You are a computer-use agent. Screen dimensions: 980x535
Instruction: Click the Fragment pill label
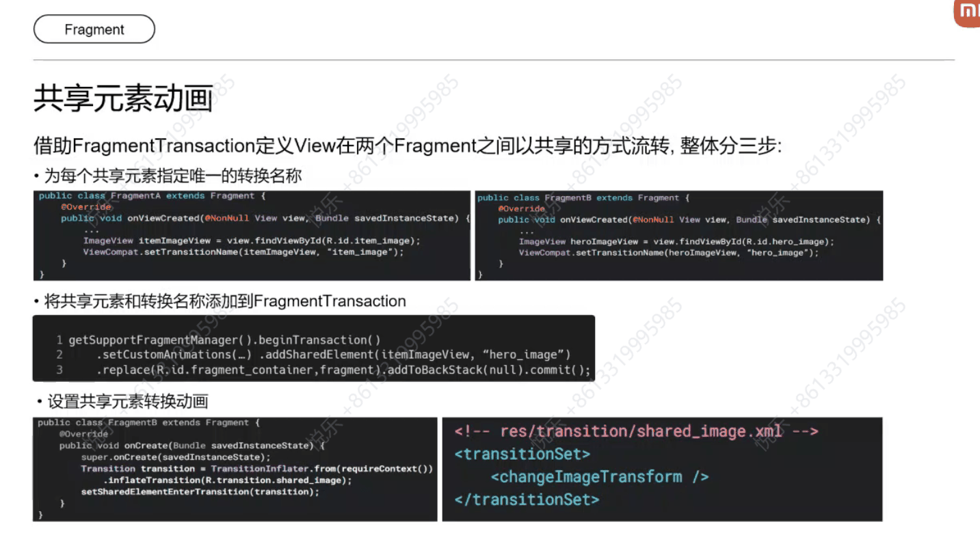tap(94, 29)
